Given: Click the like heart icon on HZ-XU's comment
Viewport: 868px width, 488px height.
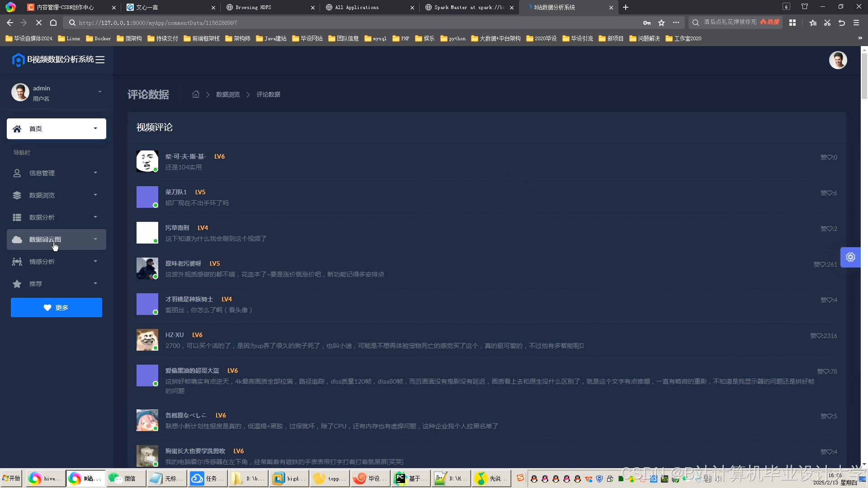Looking at the screenshot, I should tap(820, 336).
